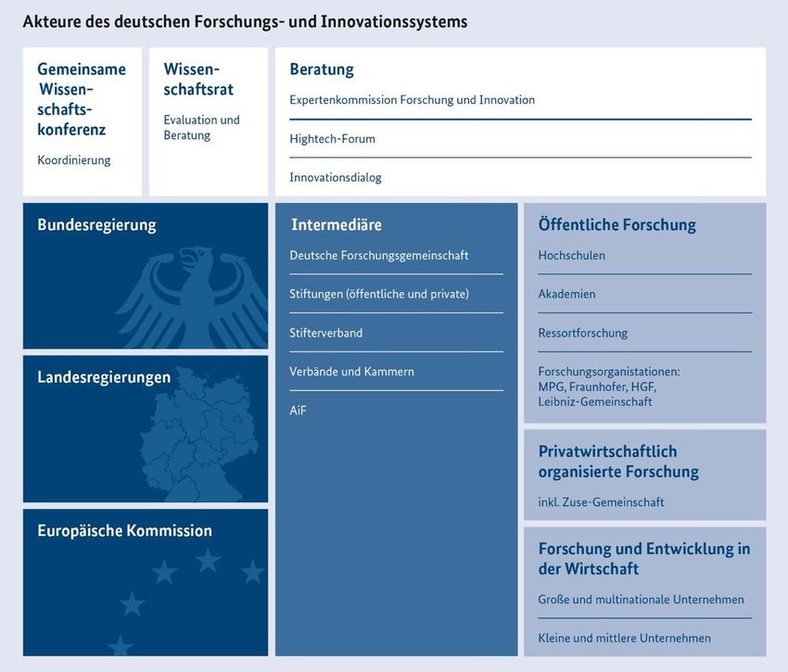Click the Germany map graphic

tap(199, 435)
